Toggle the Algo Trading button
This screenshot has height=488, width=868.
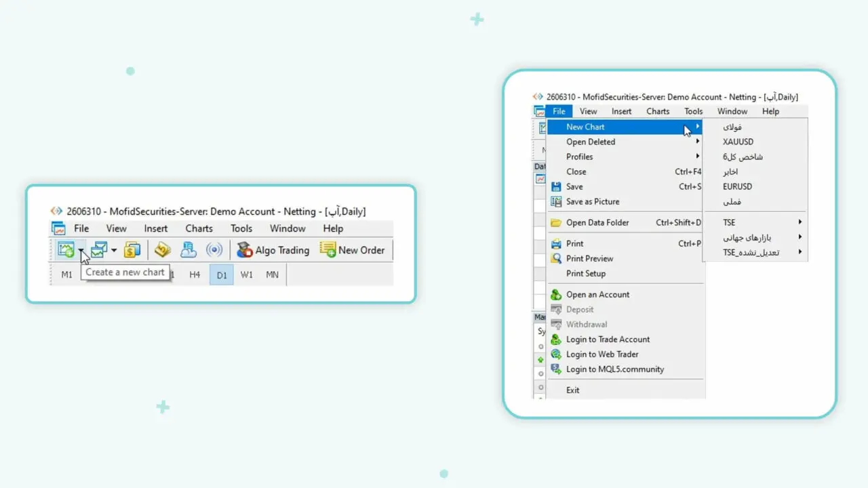(x=273, y=250)
